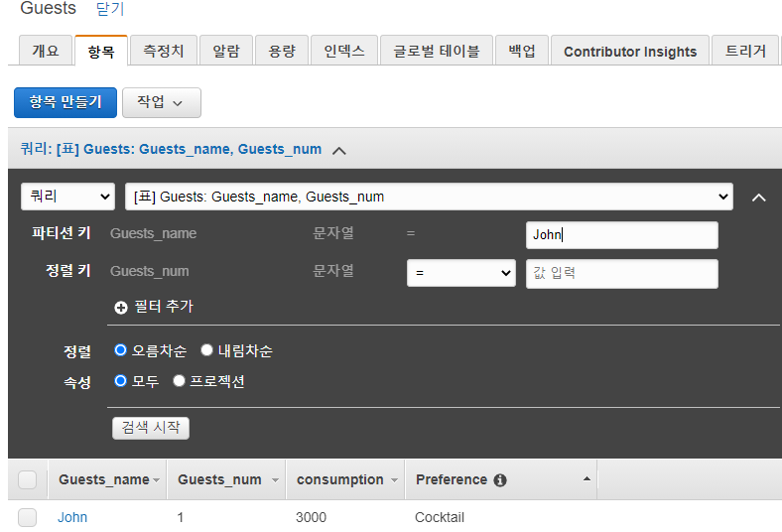Viewport: 782px width, 532px height.
Task: Open the 알람 tab
Action: click(226, 51)
